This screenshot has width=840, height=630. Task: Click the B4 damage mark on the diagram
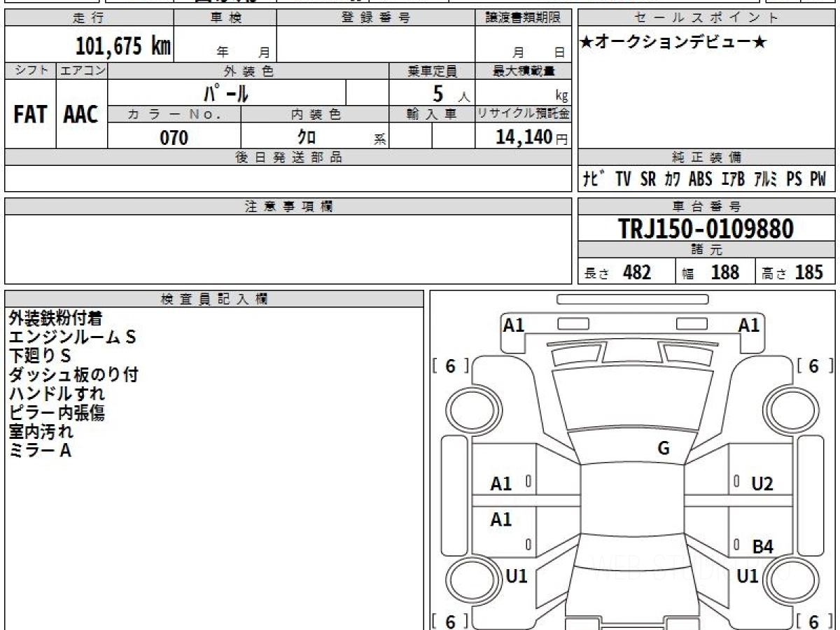pos(762,547)
